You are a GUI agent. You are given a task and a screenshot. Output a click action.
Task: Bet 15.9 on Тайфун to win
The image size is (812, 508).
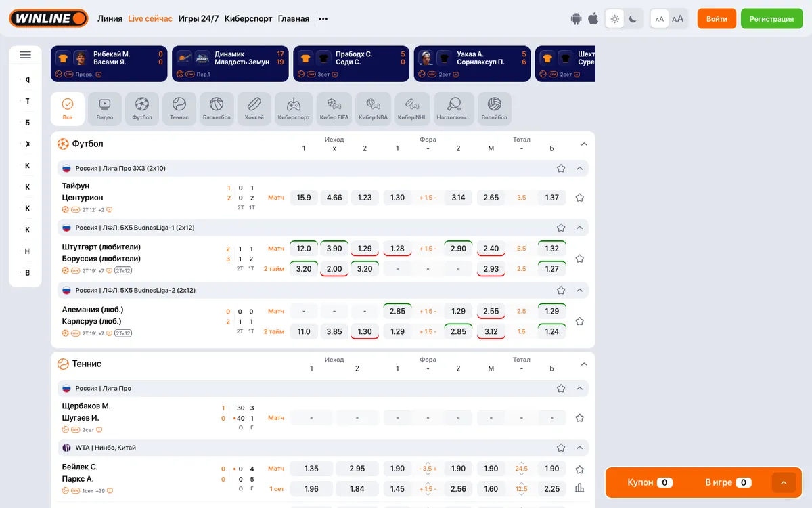tap(304, 198)
